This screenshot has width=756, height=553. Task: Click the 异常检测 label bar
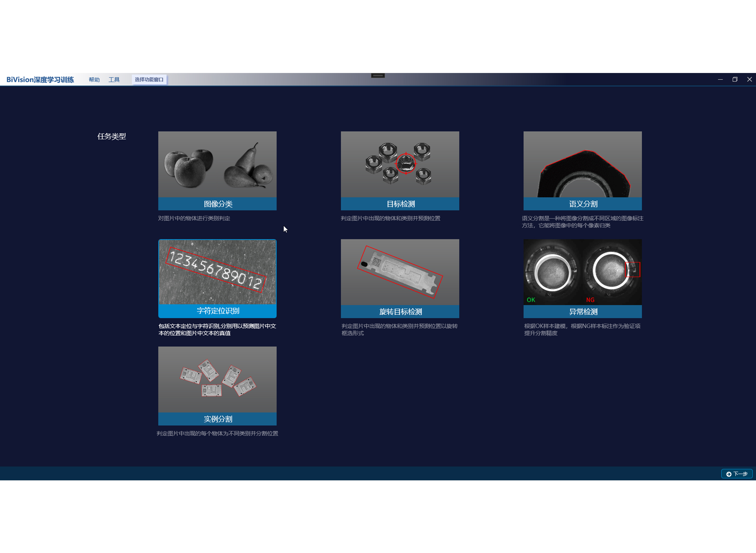[x=582, y=312]
